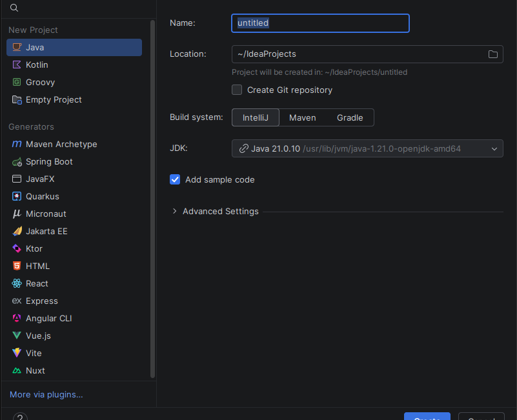Click the generator list scrollbar

pyautogui.click(x=152, y=199)
